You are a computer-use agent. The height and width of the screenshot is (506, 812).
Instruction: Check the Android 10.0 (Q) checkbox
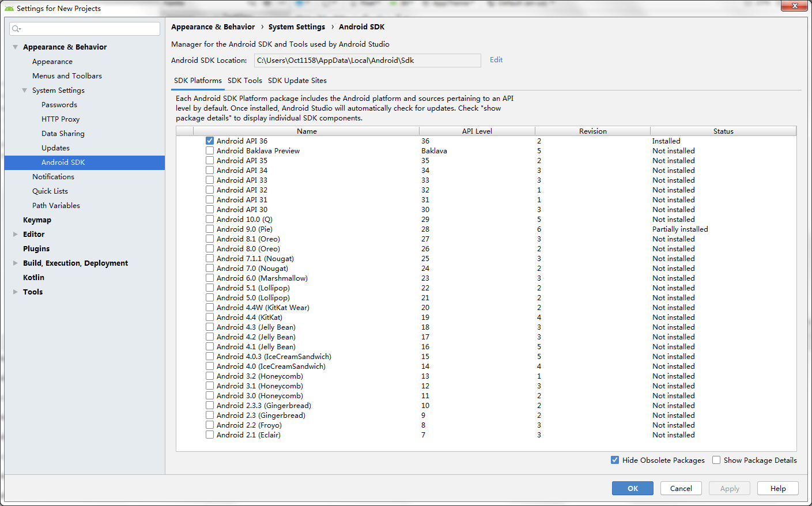click(x=210, y=219)
